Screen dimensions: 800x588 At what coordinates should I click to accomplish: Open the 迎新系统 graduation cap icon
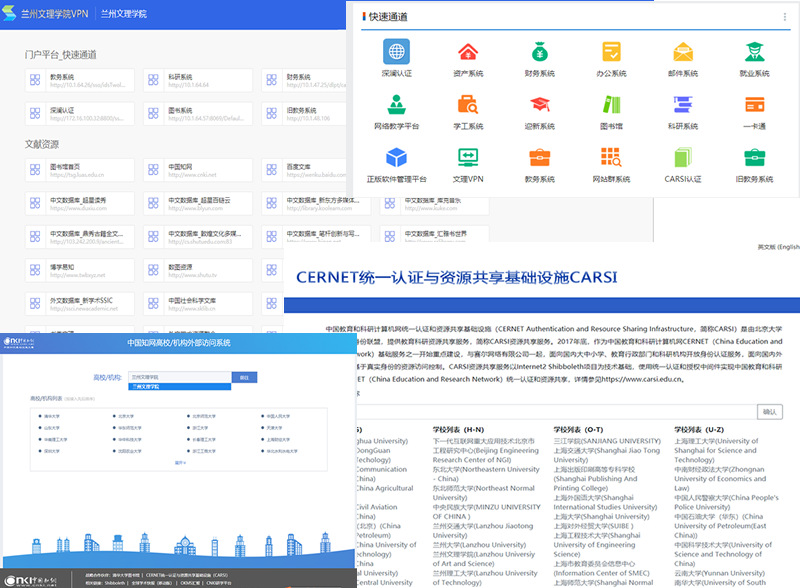coord(539,105)
